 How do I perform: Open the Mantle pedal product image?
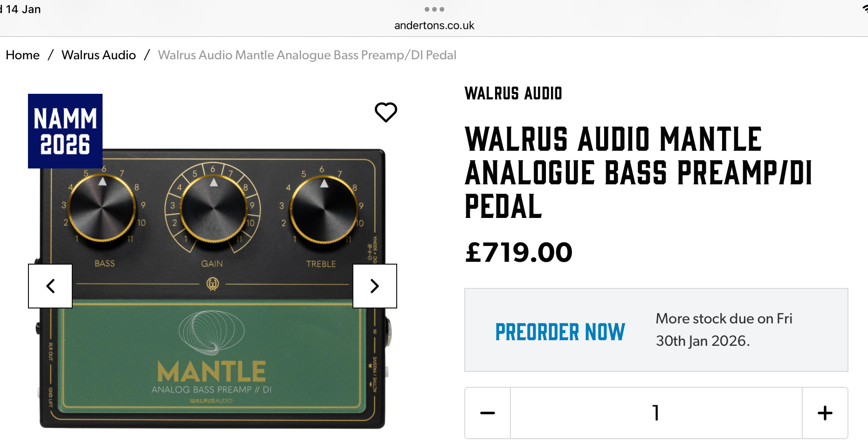[213, 288]
